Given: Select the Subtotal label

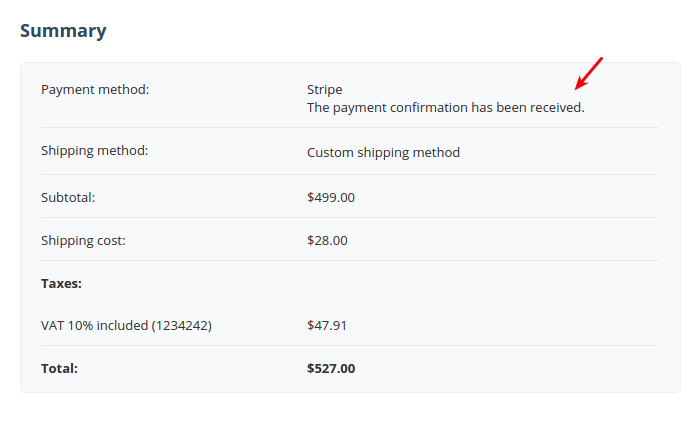Looking at the screenshot, I should pos(68,197).
